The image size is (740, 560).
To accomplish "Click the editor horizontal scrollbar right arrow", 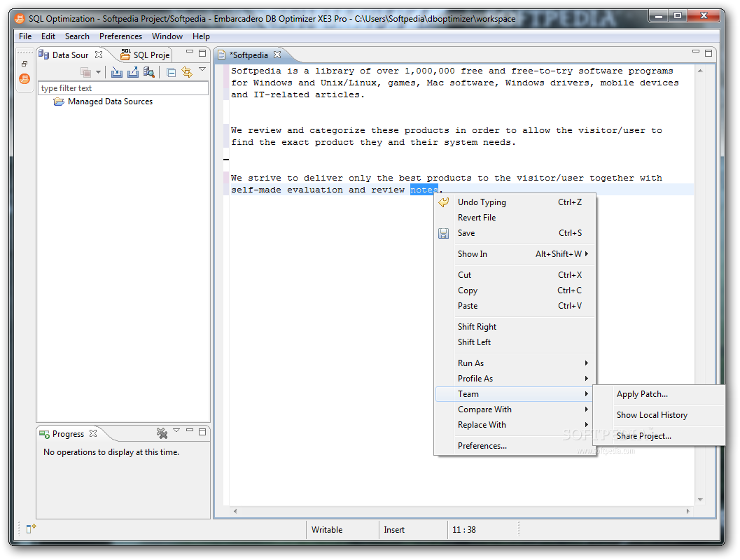I will tap(688, 511).
